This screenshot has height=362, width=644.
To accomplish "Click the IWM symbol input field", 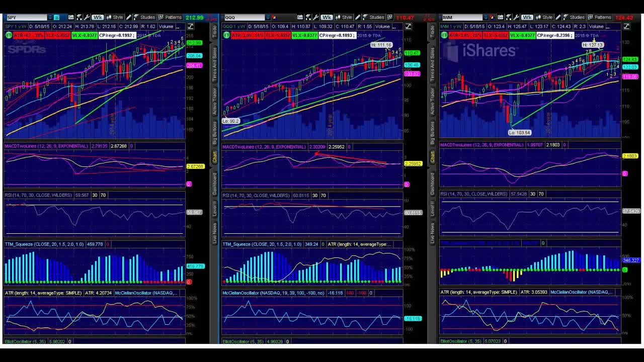I will [x=462, y=18].
